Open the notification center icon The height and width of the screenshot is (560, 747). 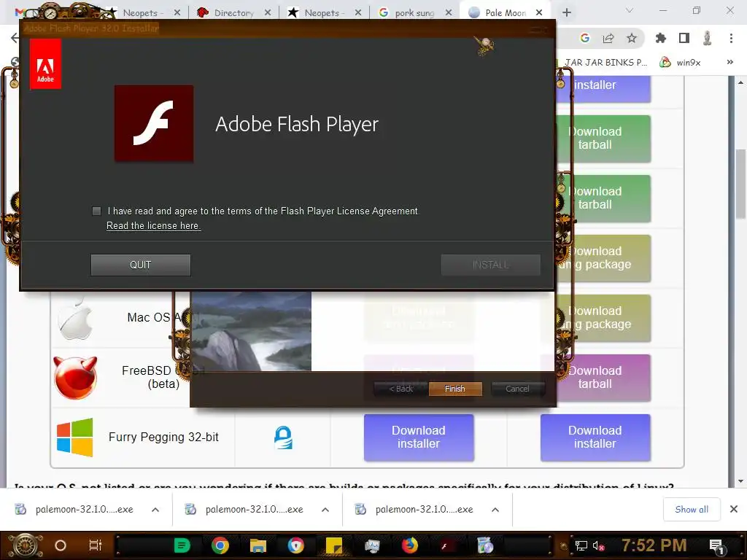pos(717,547)
